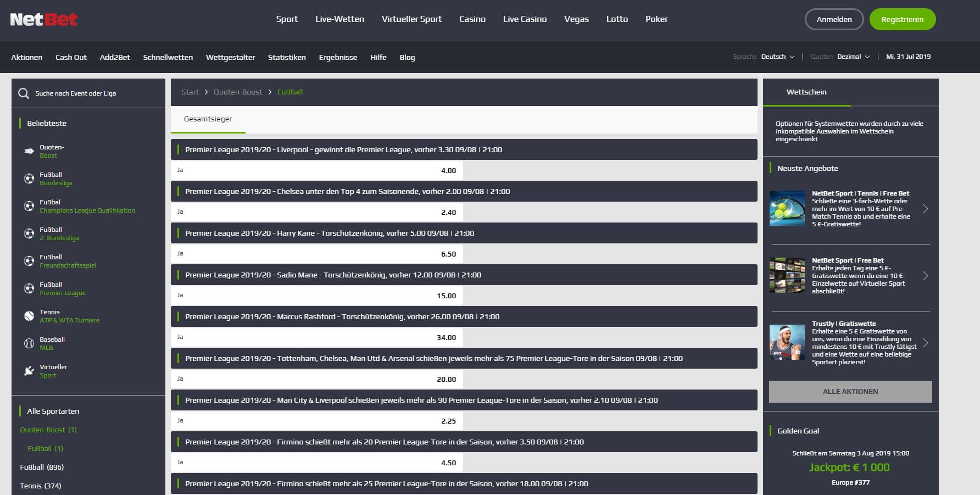Open the Trustly Gratiswette offer arrow
This screenshot has height=495, width=980.
point(926,343)
